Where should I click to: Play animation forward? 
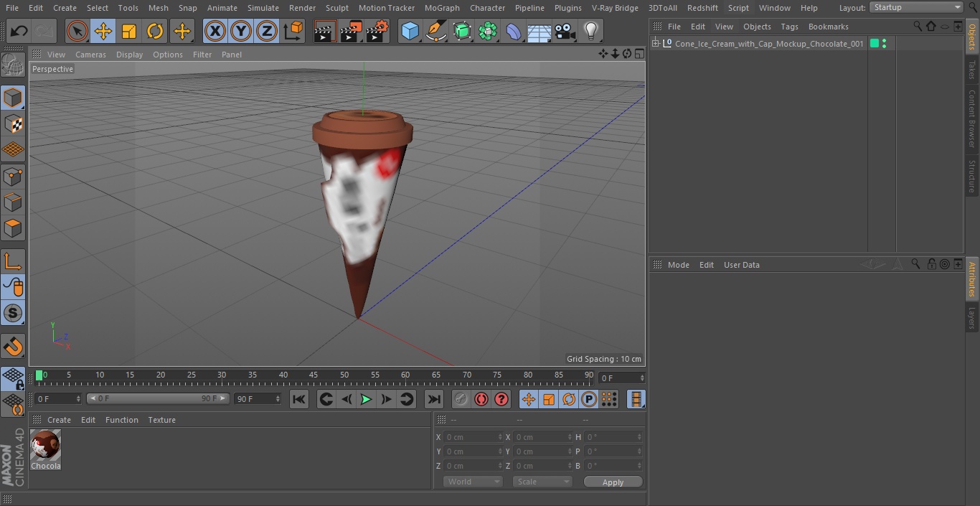click(x=366, y=399)
